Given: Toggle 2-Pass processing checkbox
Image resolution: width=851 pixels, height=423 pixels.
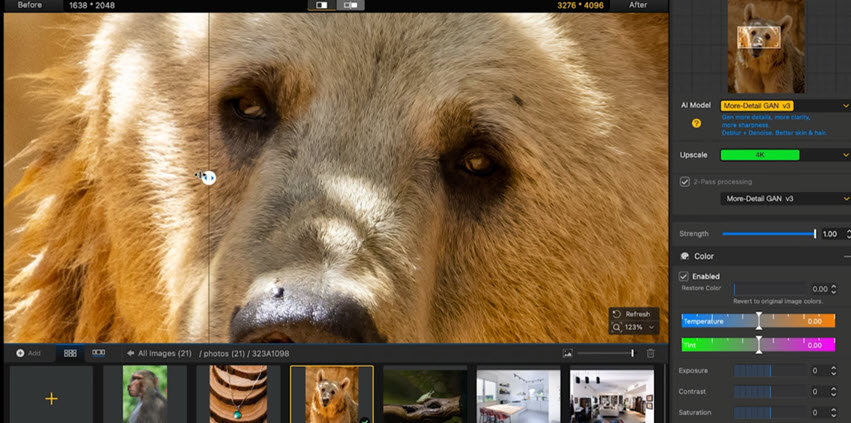Looking at the screenshot, I should pyautogui.click(x=685, y=182).
